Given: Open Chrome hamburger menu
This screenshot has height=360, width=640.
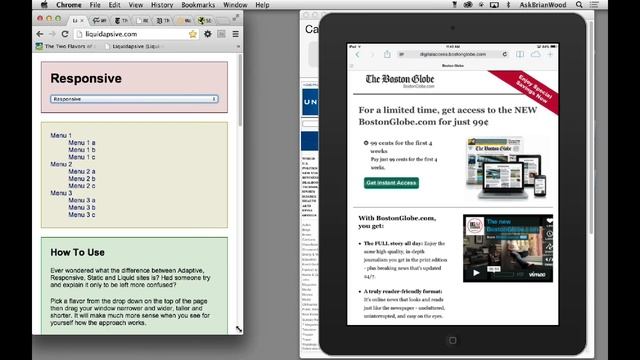Looking at the screenshot, I should (236, 34).
